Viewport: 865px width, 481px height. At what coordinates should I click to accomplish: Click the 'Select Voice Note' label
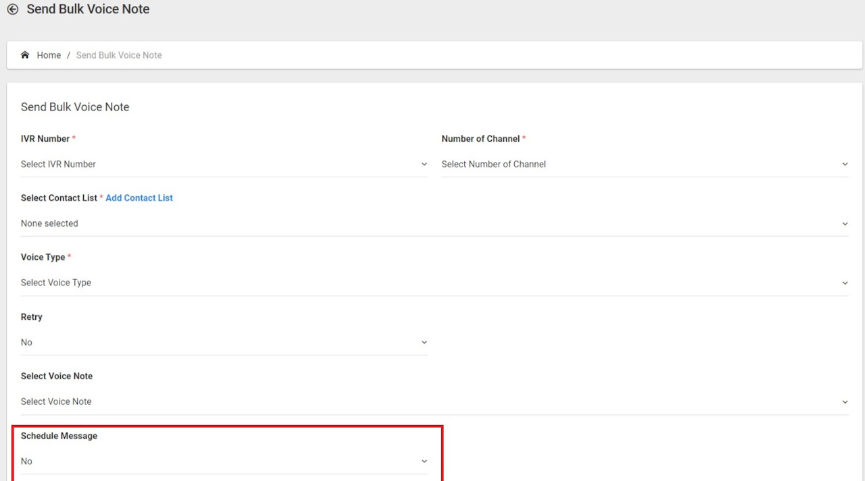tap(56, 376)
